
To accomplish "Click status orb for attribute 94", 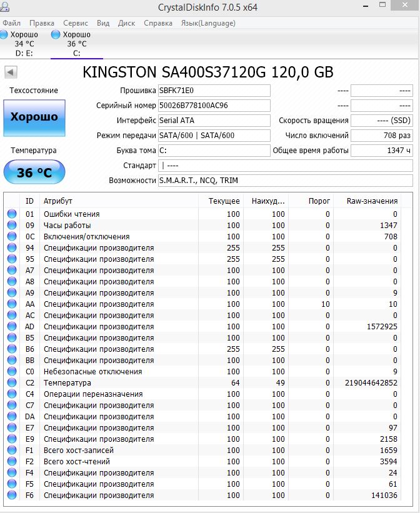I will click(12, 247).
